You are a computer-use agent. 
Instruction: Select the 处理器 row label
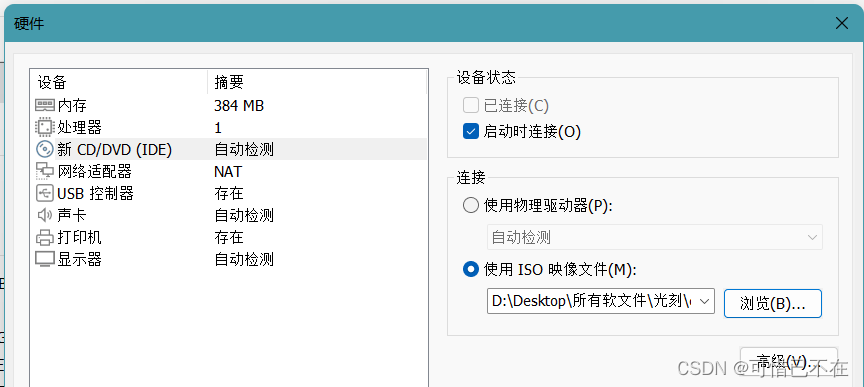click(79, 127)
